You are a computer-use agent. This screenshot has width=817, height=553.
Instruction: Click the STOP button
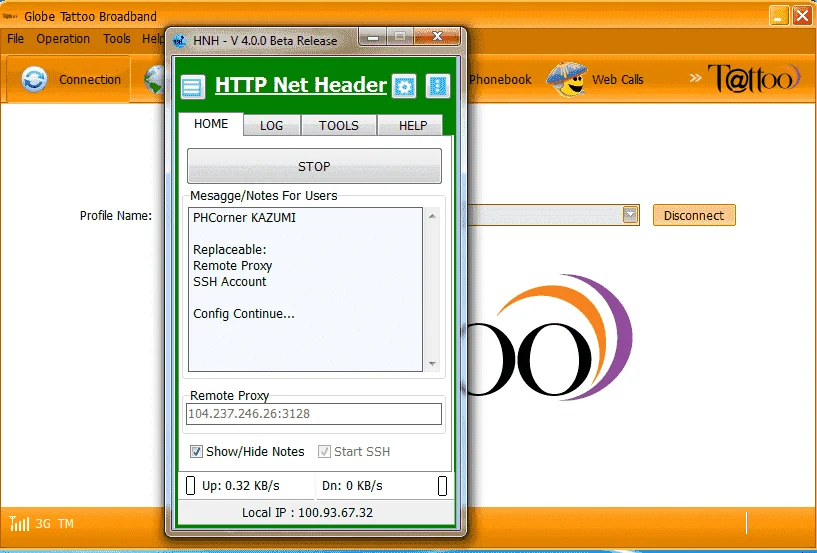tap(314, 166)
